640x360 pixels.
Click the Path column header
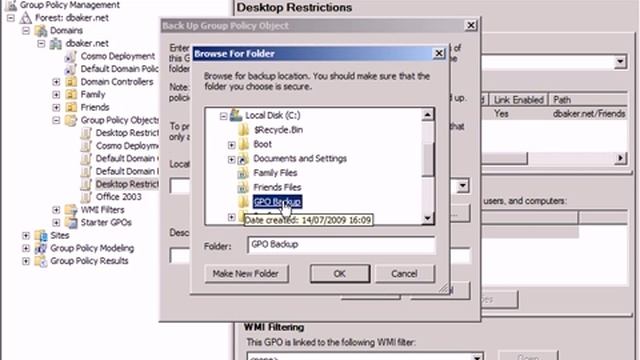588,100
